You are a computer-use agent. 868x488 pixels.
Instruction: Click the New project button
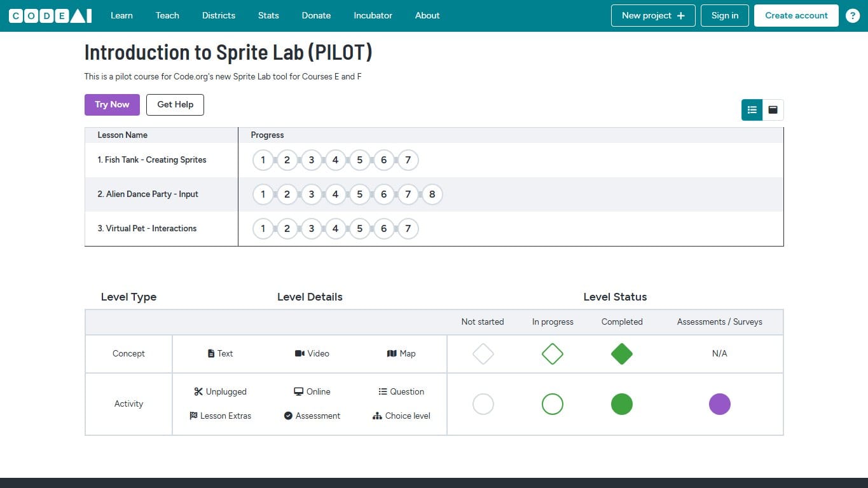click(653, 16)
